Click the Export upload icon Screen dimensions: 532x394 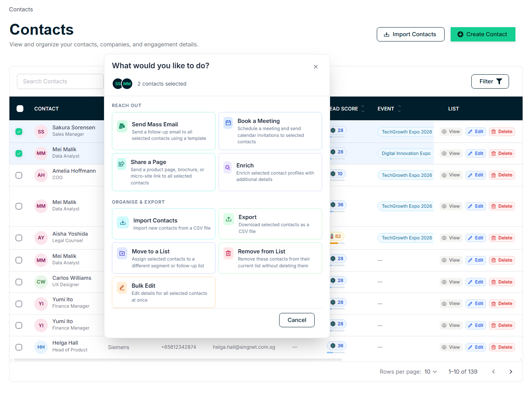[229, 219]
